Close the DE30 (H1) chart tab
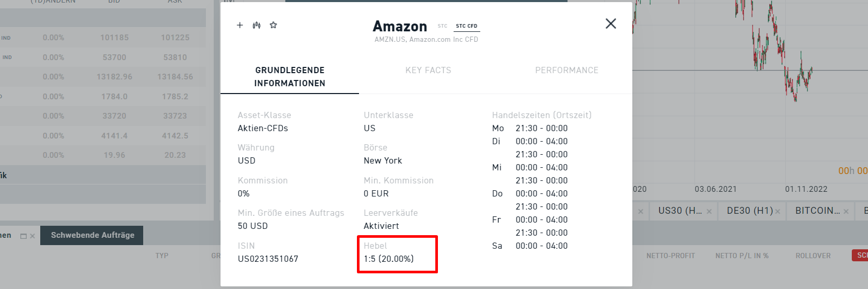The height and width of the screenshot is (289, 868). pos(778,211)
